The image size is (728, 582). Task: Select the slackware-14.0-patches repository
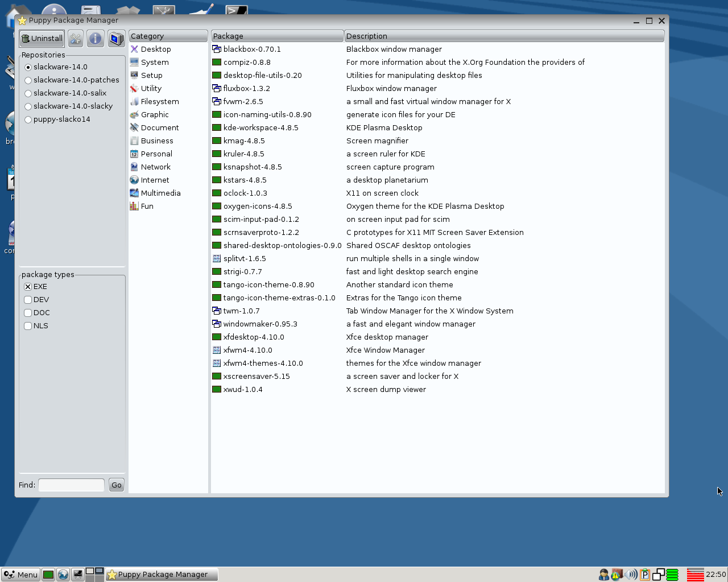[28, 80]
